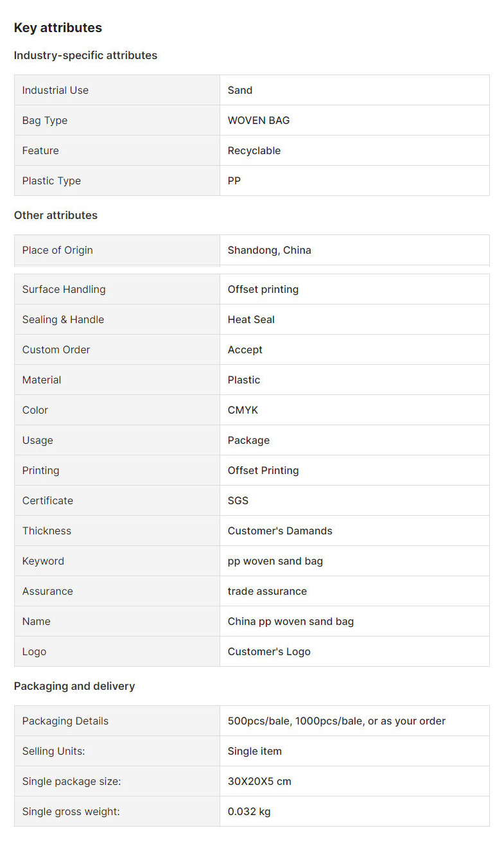Click the Other attributes heading
Viewport: 504px width, 844px height.
tap(56, 215)
